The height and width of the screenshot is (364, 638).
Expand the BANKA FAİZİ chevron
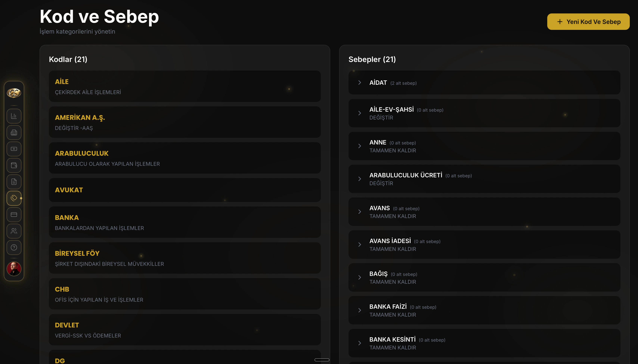pos(359,310)
